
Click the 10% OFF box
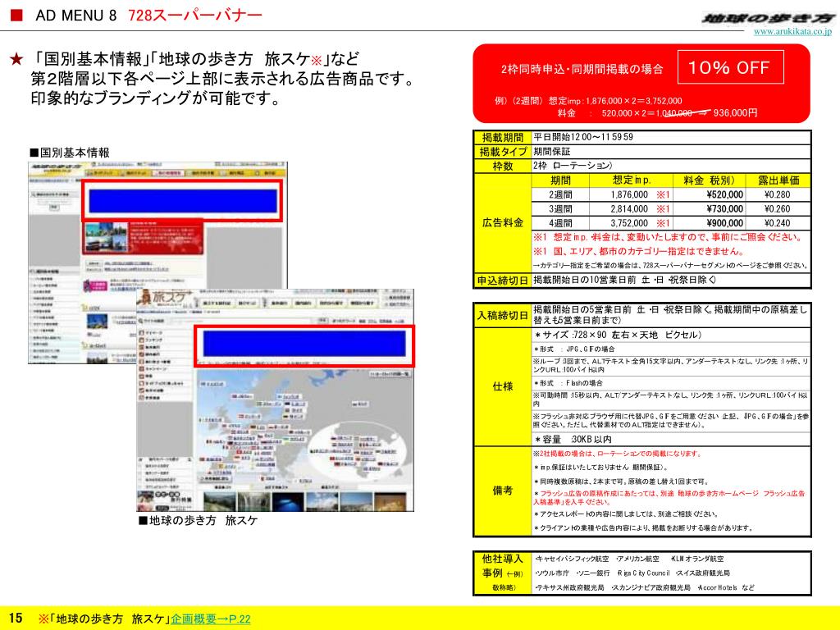tap(730, 67)
